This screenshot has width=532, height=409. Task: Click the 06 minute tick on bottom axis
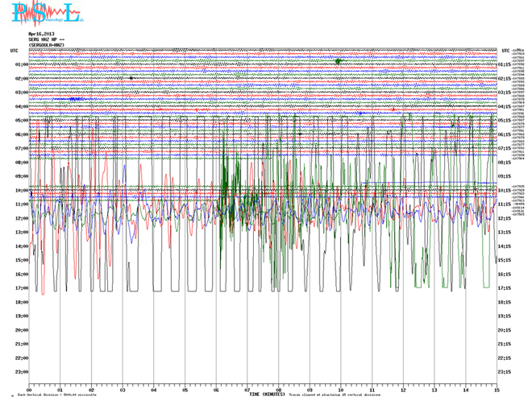click(216, 389)
